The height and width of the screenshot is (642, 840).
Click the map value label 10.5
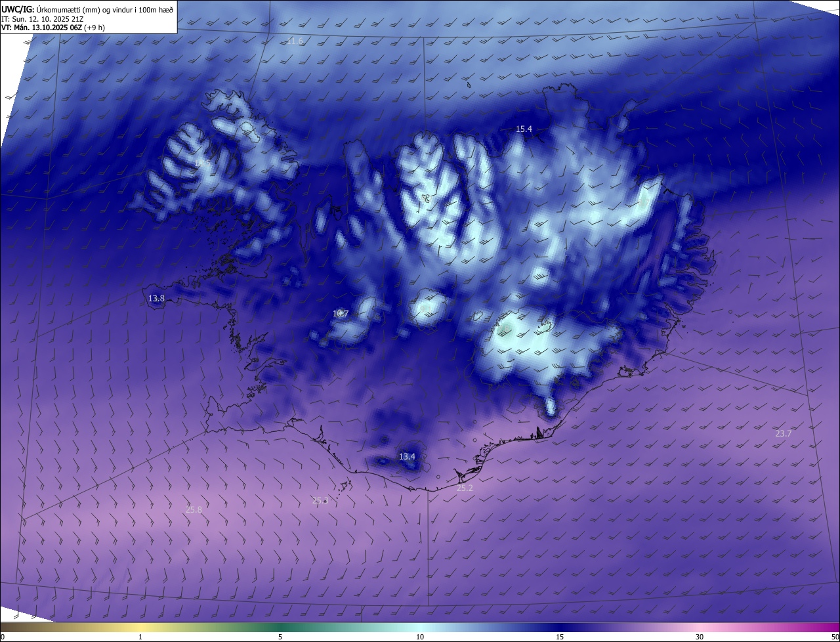[203, 163]
